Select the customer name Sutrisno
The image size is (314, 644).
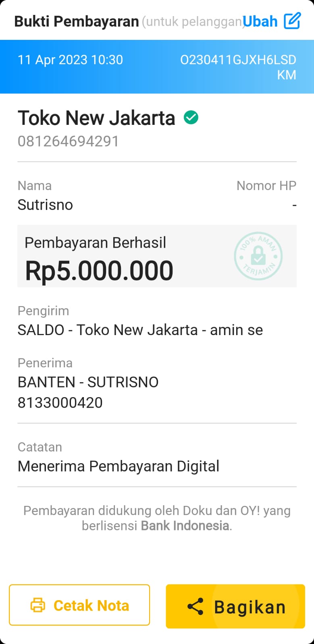coord(45,205)
